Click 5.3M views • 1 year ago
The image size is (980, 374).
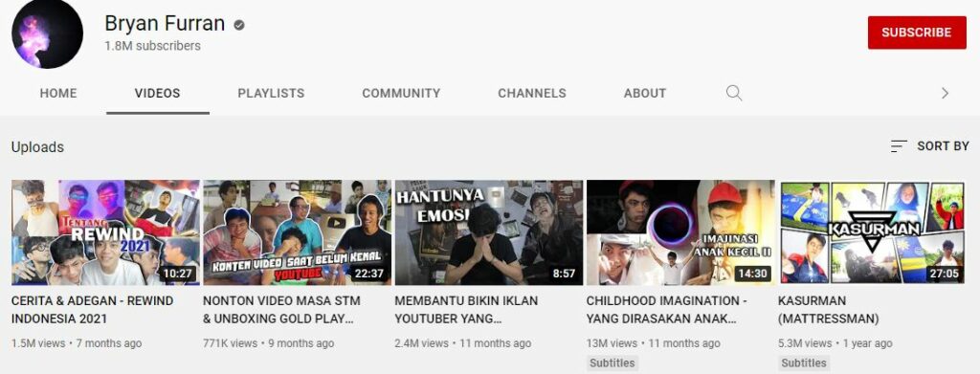[835, 343]
